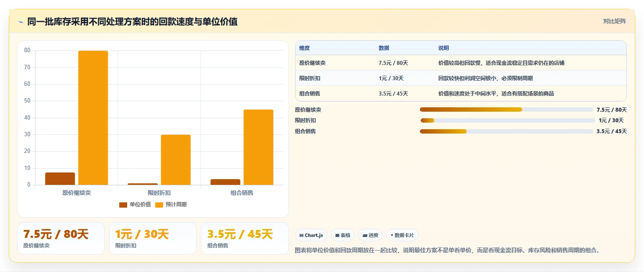644x272 pixels.
Task: Open the 3.5元 / 45天 data card
Action: click(x=245, y=238)
